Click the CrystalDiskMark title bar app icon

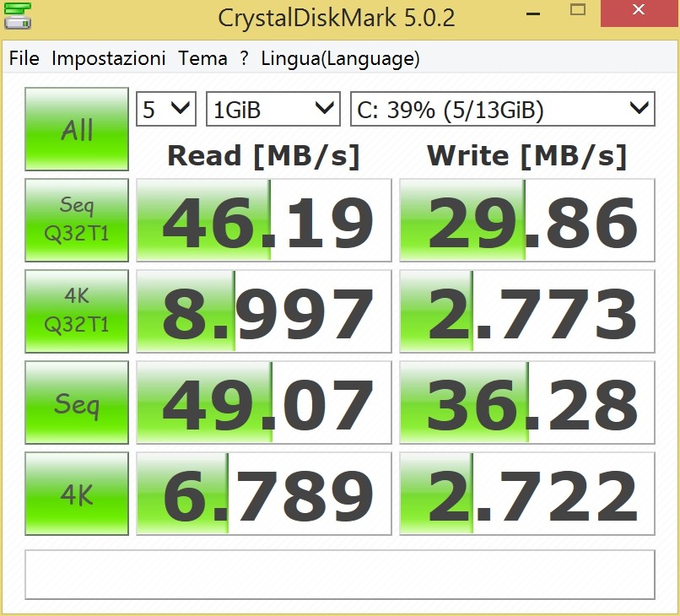pyautogui.click(x=17, y=16)
